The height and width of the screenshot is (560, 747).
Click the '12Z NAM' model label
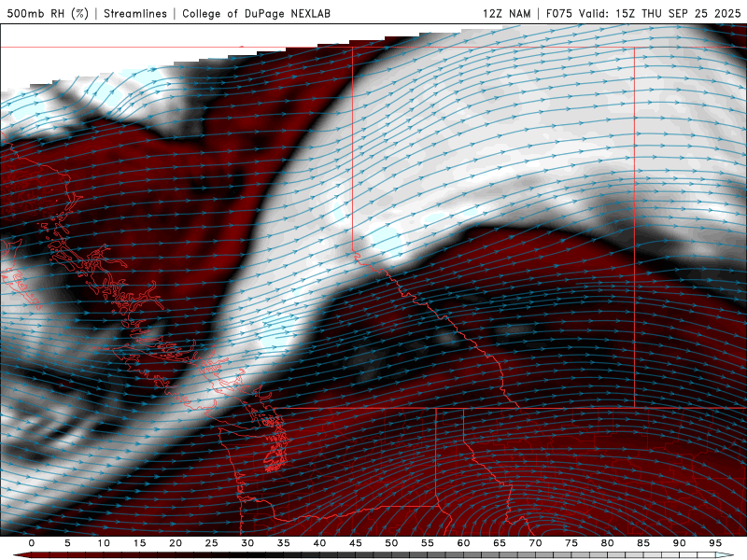[507, 13]
